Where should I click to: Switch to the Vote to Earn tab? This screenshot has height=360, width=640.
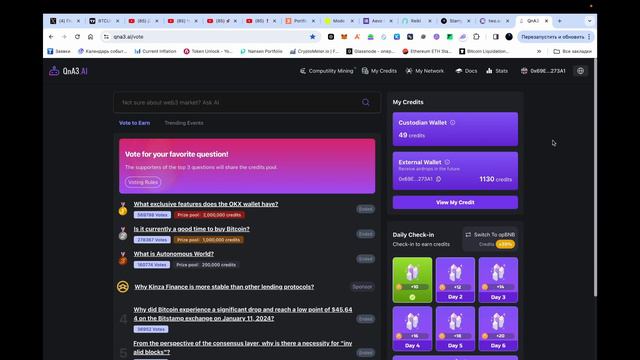[134, 123]
